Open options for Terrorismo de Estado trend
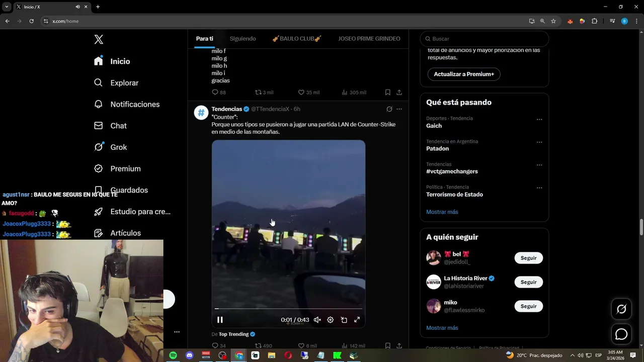 [x=539, y=188]
